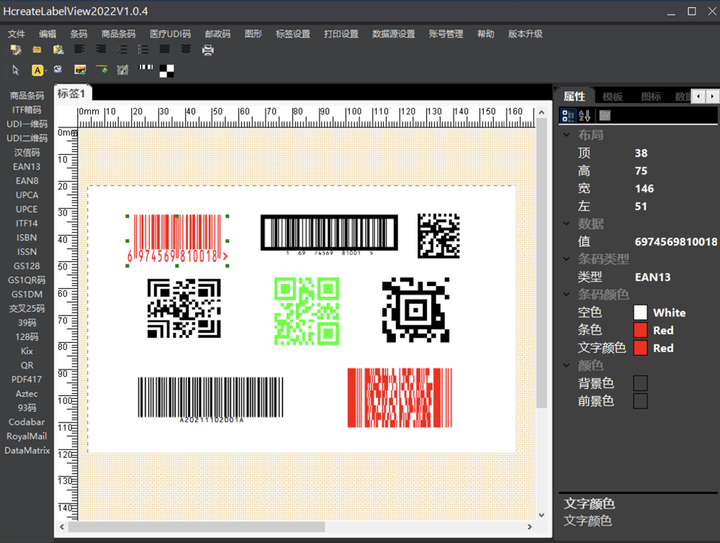Click the red 条色 color swatch
The image size is (720, 543).
point(640,330)
